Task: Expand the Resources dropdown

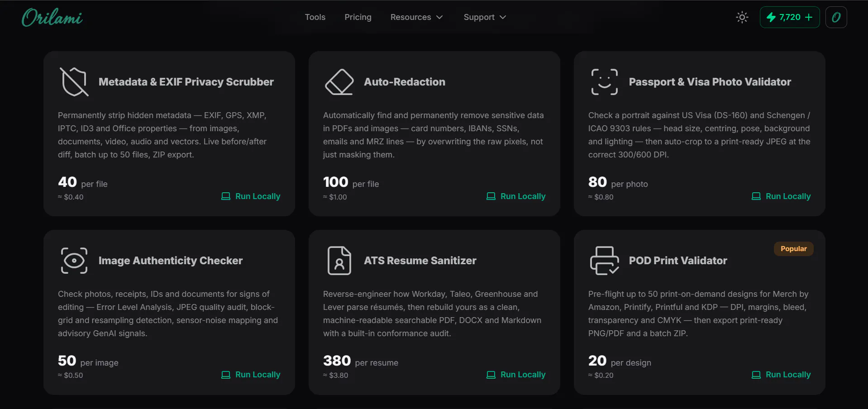Action: pos(416,17)
